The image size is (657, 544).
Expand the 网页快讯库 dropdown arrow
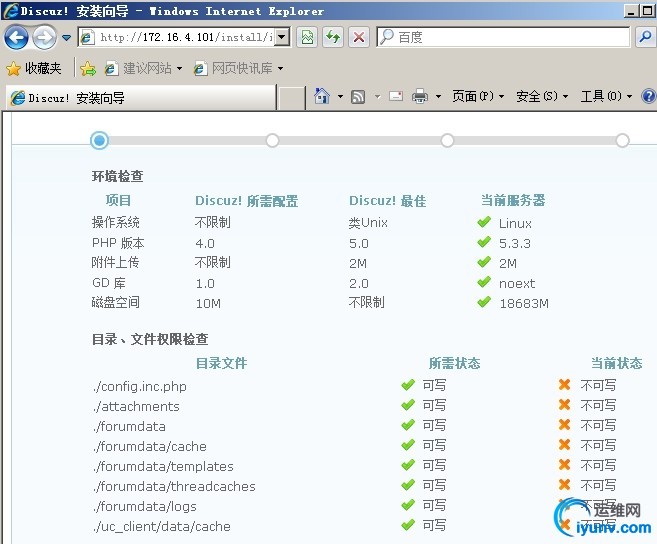280,68
